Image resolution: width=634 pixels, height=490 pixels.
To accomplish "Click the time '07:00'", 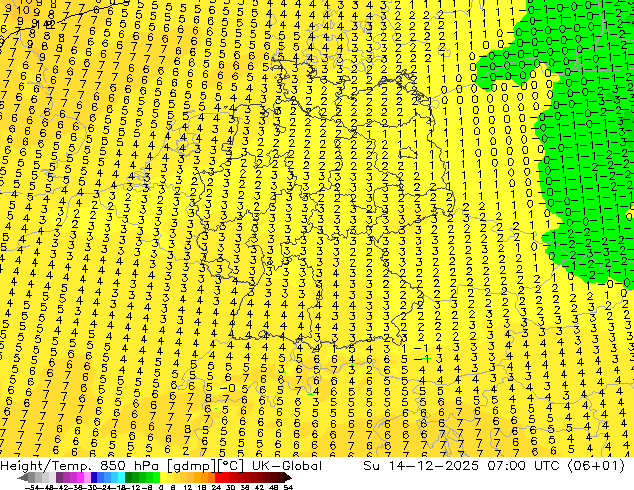I will [507, 466].
